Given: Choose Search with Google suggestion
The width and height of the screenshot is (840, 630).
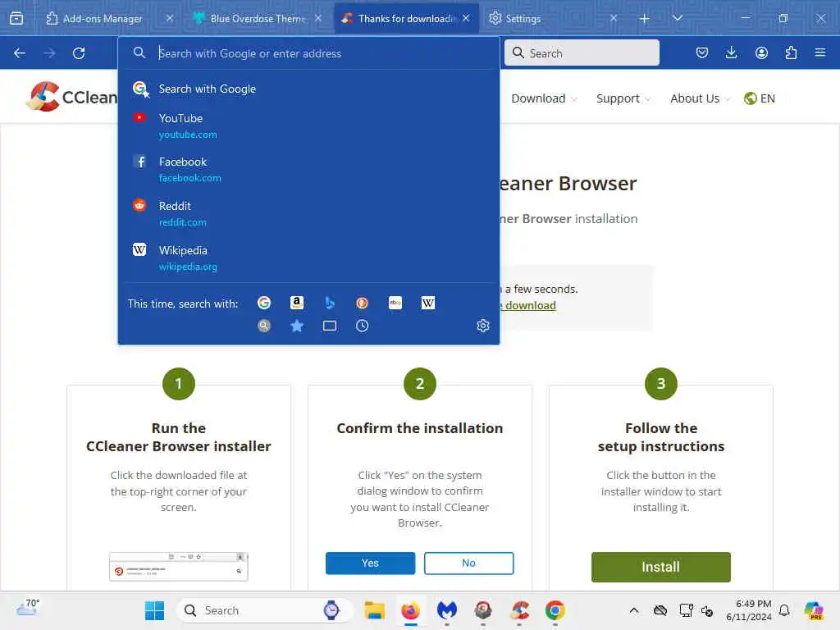Looking at the screenshot, I should pos(308,89).
